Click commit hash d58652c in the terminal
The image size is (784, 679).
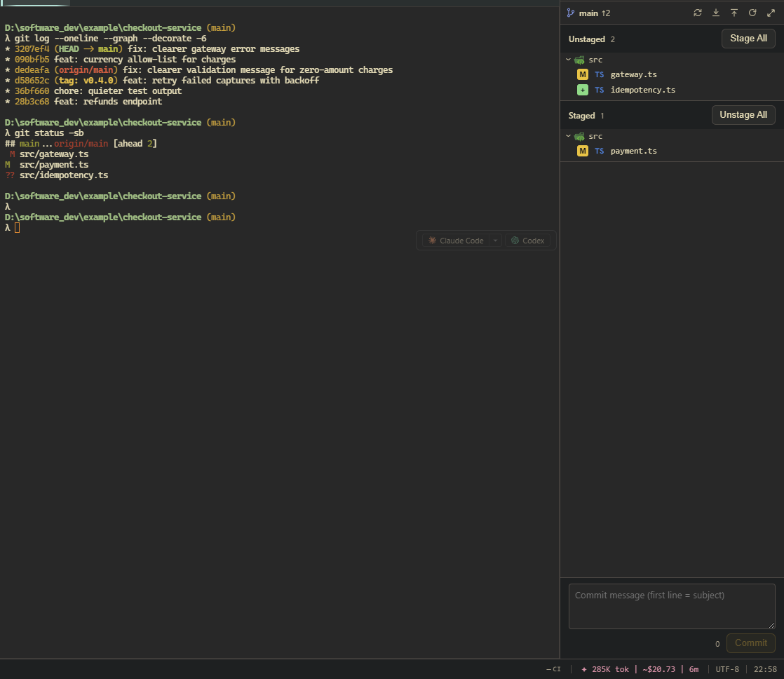point(32,81)
